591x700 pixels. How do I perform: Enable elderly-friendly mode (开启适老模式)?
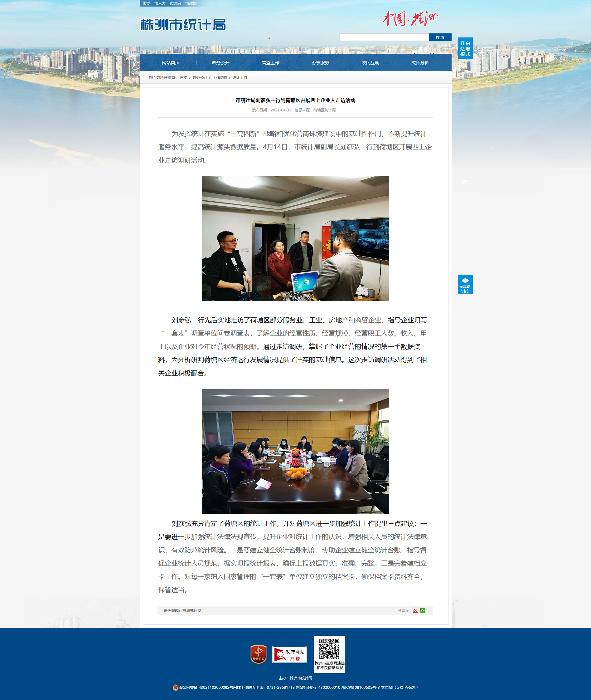465,49
